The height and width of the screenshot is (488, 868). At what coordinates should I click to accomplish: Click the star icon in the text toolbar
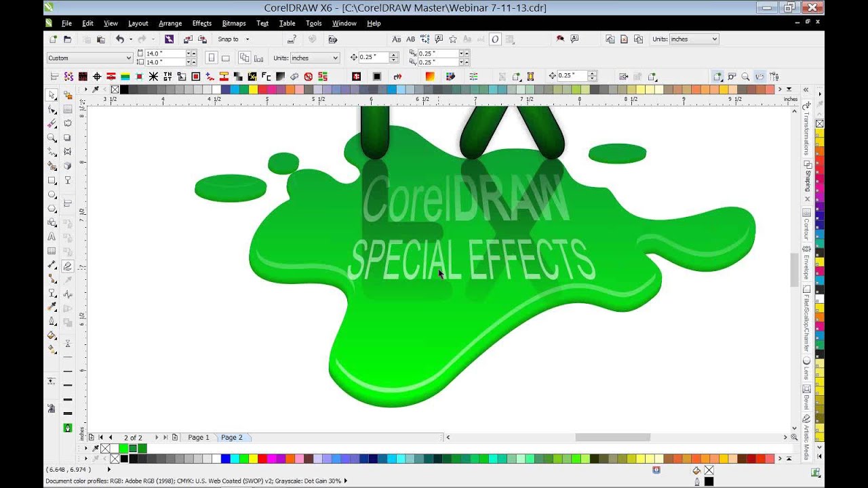pos(453,39)
